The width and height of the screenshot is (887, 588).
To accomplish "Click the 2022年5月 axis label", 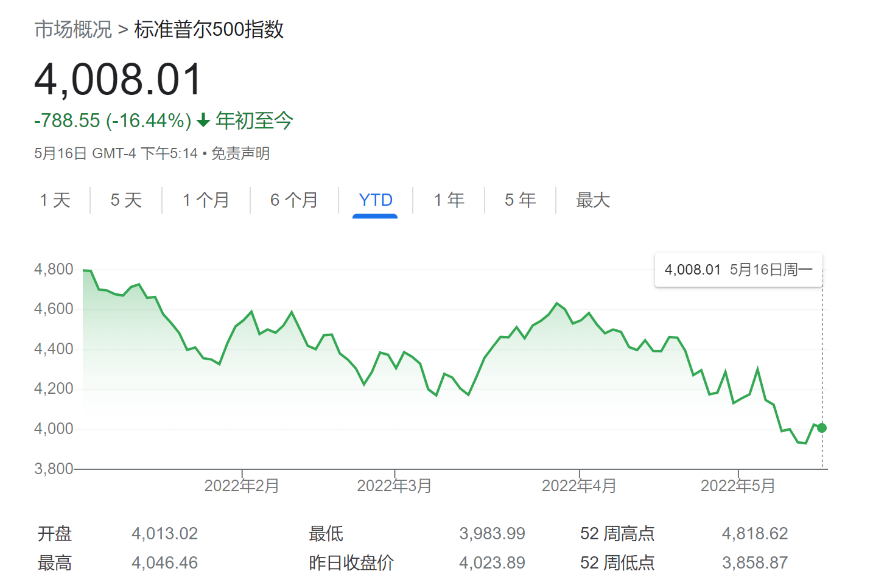I will click(738, 486).
